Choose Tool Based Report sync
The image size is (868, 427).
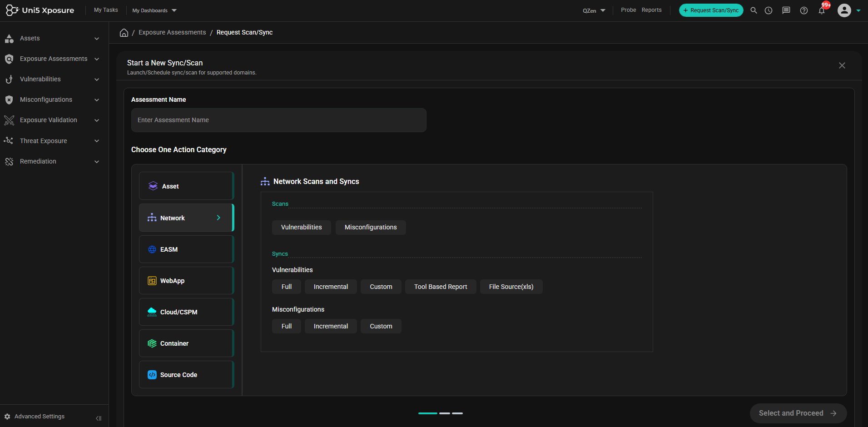pos(441,287)
